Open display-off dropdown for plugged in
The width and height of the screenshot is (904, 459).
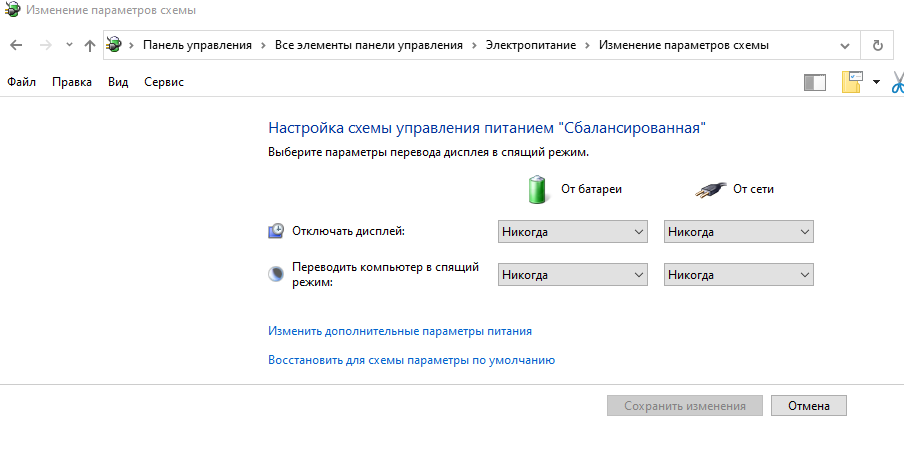coord(739,232)
